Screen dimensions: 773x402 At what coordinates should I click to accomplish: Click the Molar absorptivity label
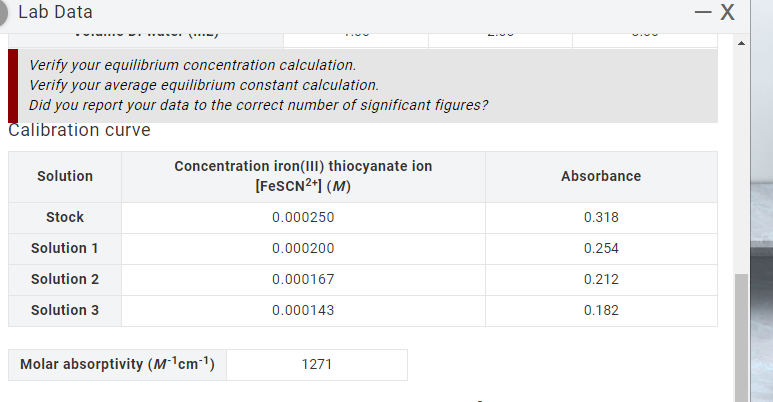[117, 365]
